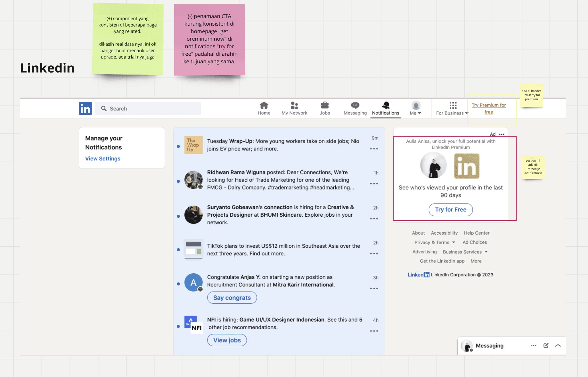Viewport: 588px width, 377px height.
Task: Click the profile picture in the Premium ad
Action: tap(433, 165)
